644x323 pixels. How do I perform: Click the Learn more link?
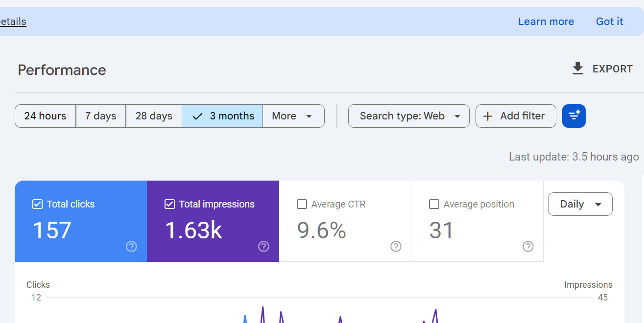coord(546,22)
